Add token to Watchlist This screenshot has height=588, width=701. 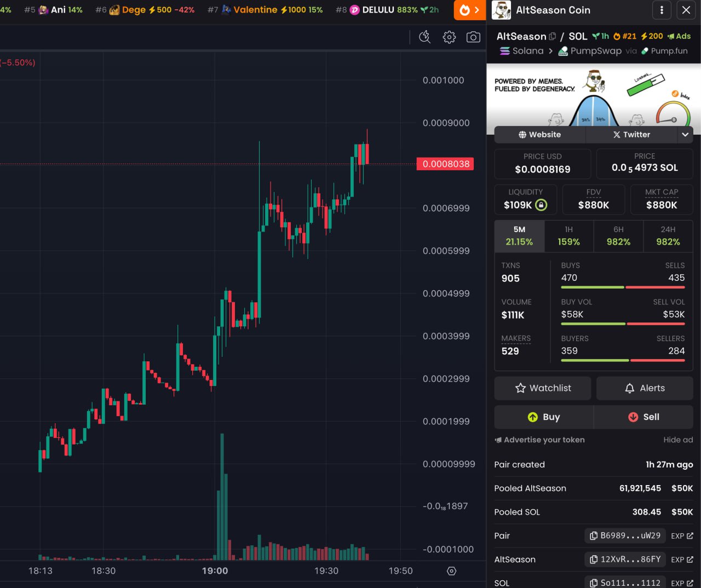(543, 388)
